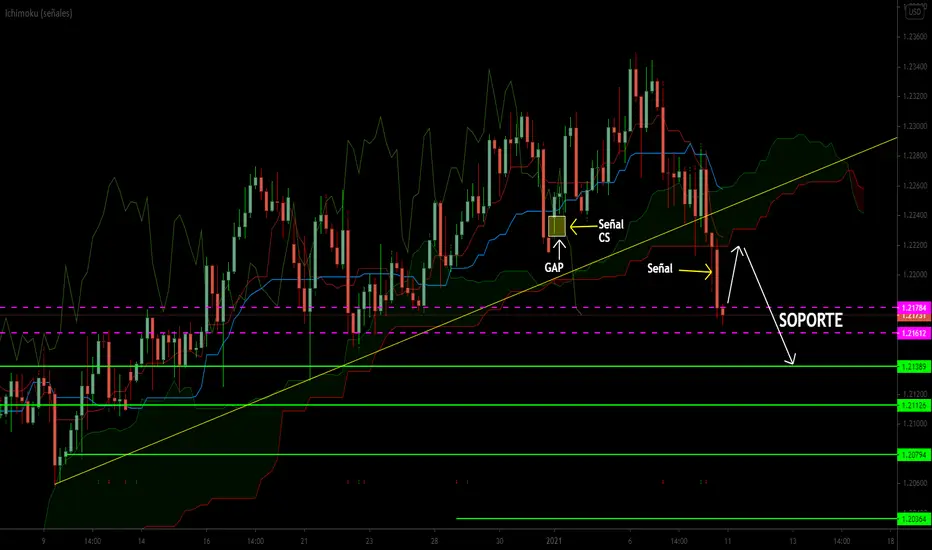Screen dimensions: 932x550
Task: Click the green 1.21126 price label
Action: (x=914, y=406)
